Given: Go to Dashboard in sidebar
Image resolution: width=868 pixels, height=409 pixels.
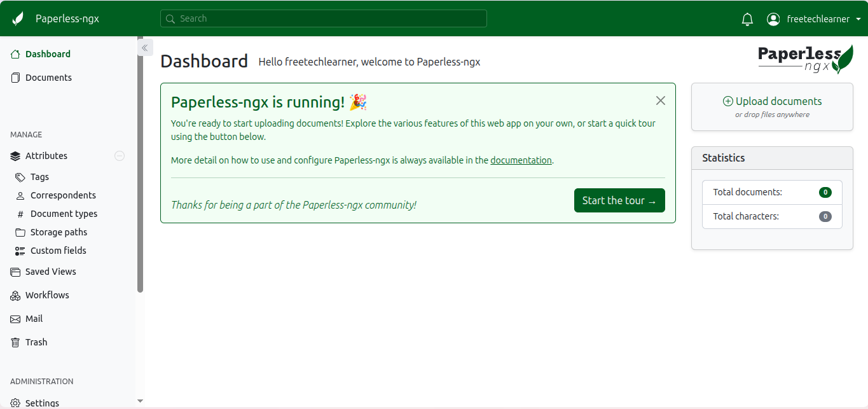Looking at the screenshot, I should click(48, 54).
